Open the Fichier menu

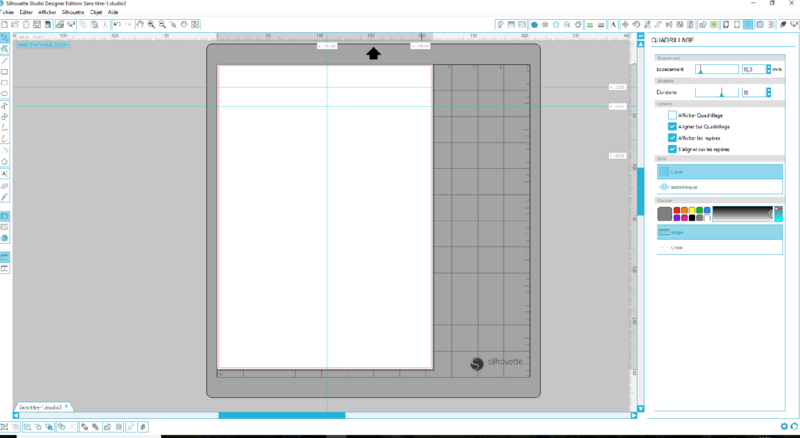coord(7,12)
